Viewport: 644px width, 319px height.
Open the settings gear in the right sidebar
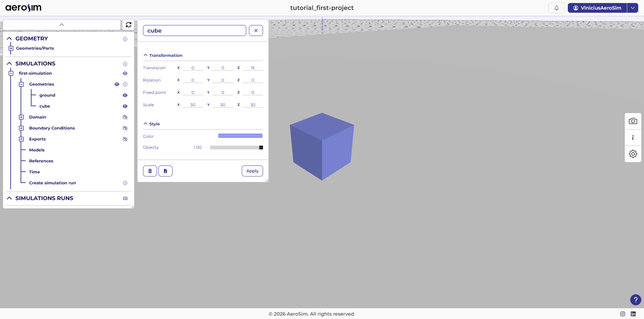(633, 154)
